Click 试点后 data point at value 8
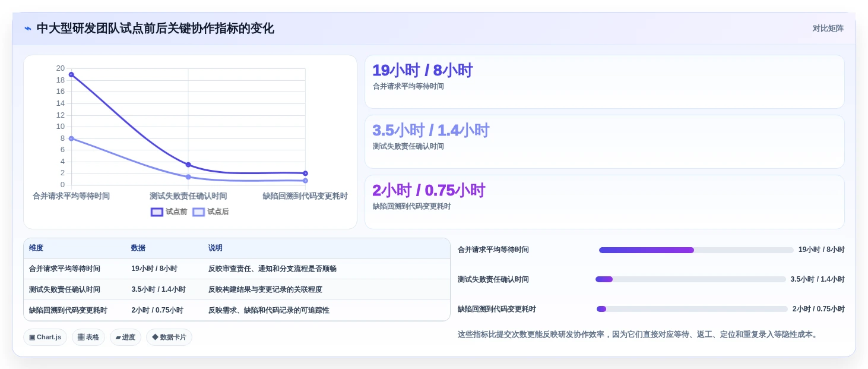 (x=71, y=138)
